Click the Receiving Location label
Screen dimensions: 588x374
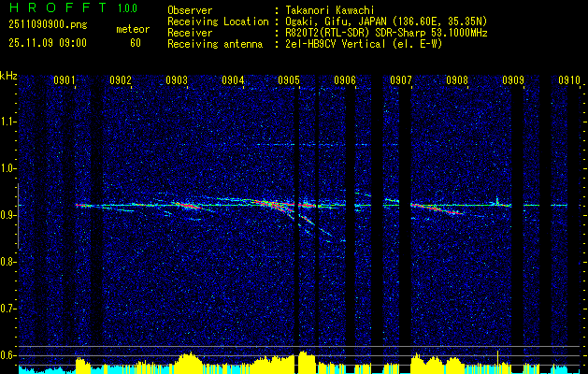[x=218, y=22]
